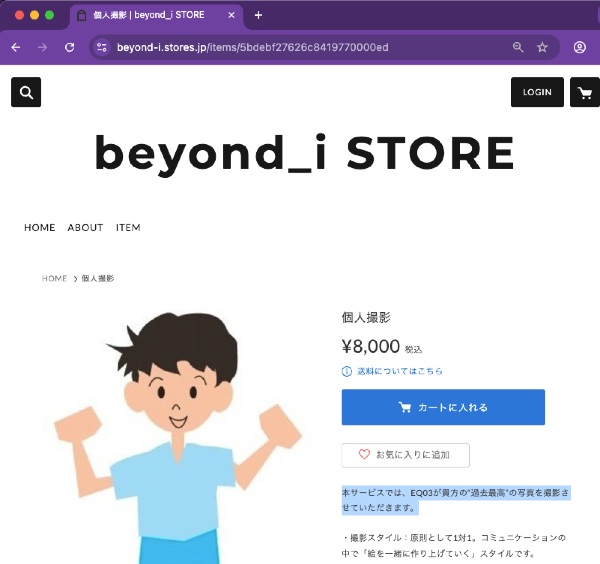Click the black search magnifier icon
The width and height of the screenshot is (600, 564).
[26, 92]
